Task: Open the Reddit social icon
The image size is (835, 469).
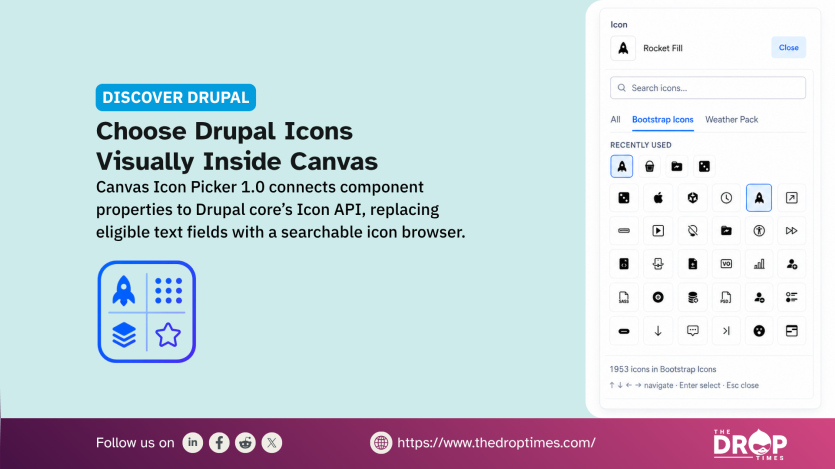Action: [x=245, y=442]
